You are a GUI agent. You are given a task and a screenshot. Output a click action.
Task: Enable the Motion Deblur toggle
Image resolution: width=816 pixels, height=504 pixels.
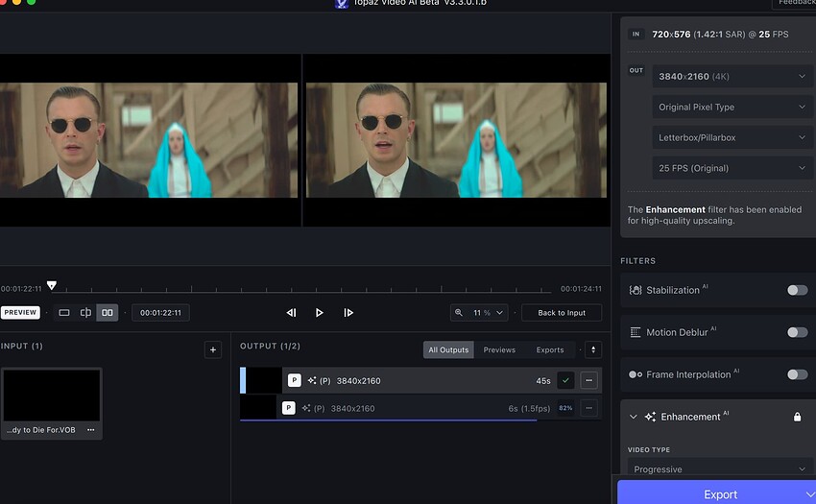click(797, 332)
